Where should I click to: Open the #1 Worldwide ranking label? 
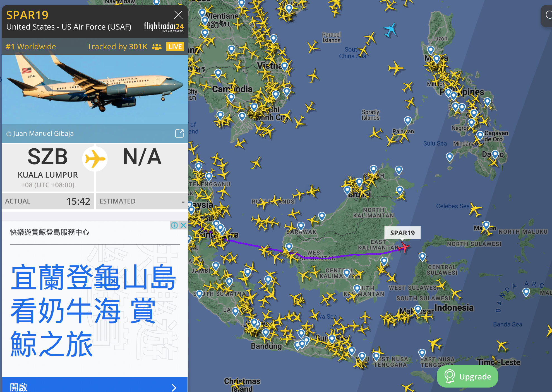(31, 47)
